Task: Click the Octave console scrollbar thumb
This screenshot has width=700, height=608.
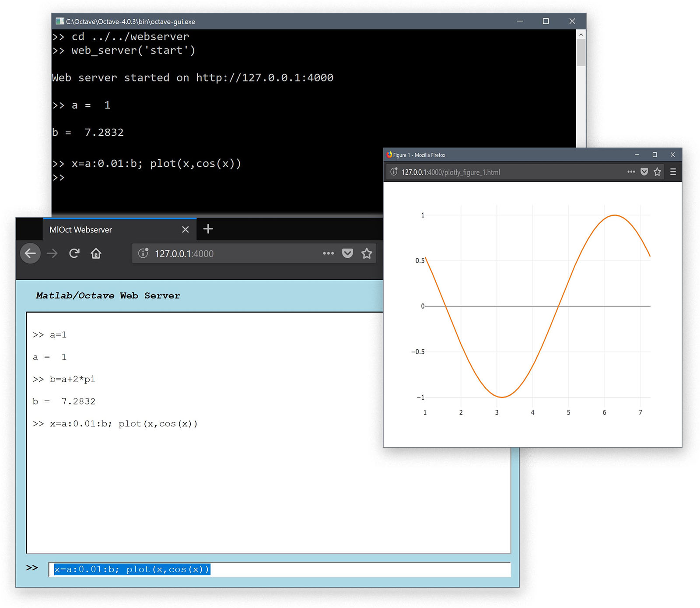Action: [581, 53]
